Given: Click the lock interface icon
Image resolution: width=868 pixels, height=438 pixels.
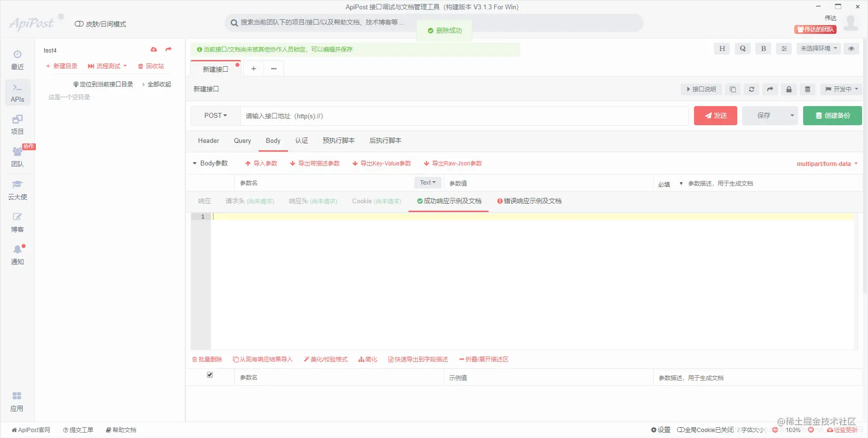Looking at the screenshot, I should tap(789, 89).
